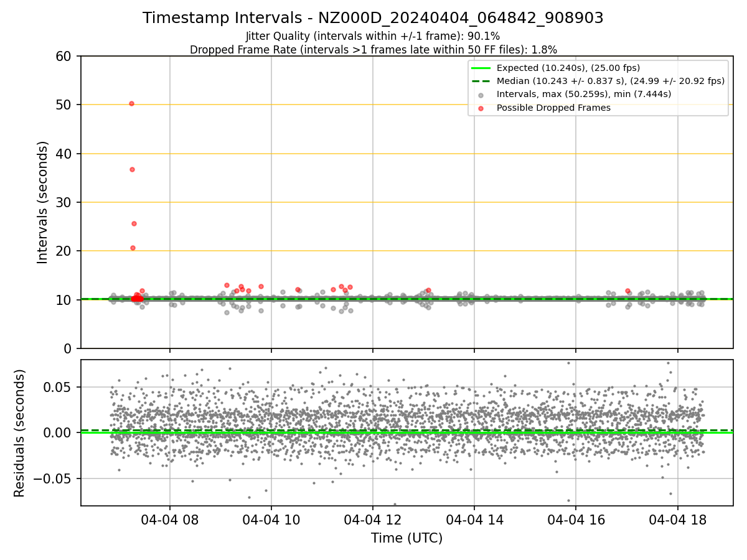Click the solid green line swatch in legend
The width and height of the screenshot is (747, 560).
pos(481,68)
